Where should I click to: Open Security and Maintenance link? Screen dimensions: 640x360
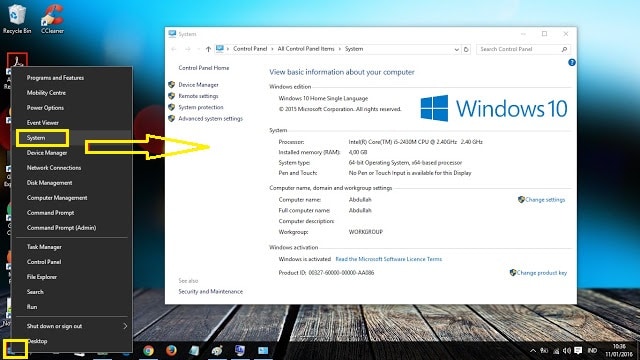point(211,291)
